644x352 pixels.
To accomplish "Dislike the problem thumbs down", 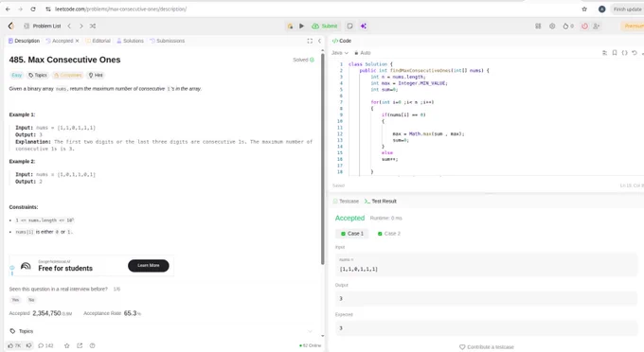I will point(29,345).
